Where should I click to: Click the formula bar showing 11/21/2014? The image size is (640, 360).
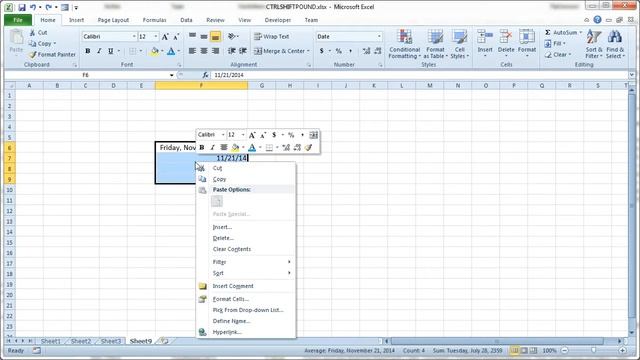(x=420, y=75)
